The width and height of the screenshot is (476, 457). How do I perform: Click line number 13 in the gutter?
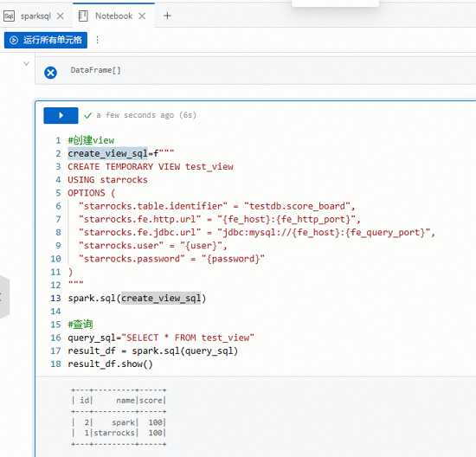pos(55,299)
